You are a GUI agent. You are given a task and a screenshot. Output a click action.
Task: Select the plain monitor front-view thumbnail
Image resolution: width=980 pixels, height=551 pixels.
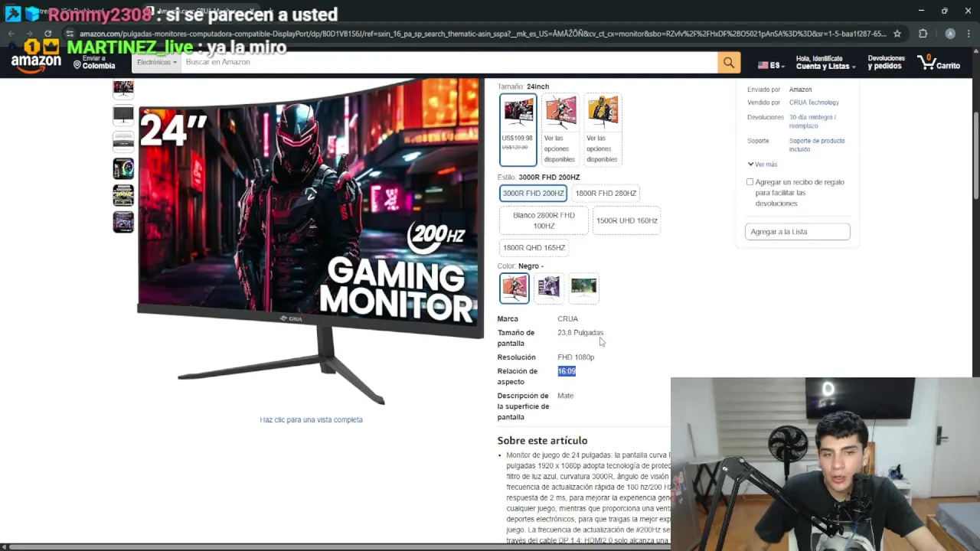[123, 115]
